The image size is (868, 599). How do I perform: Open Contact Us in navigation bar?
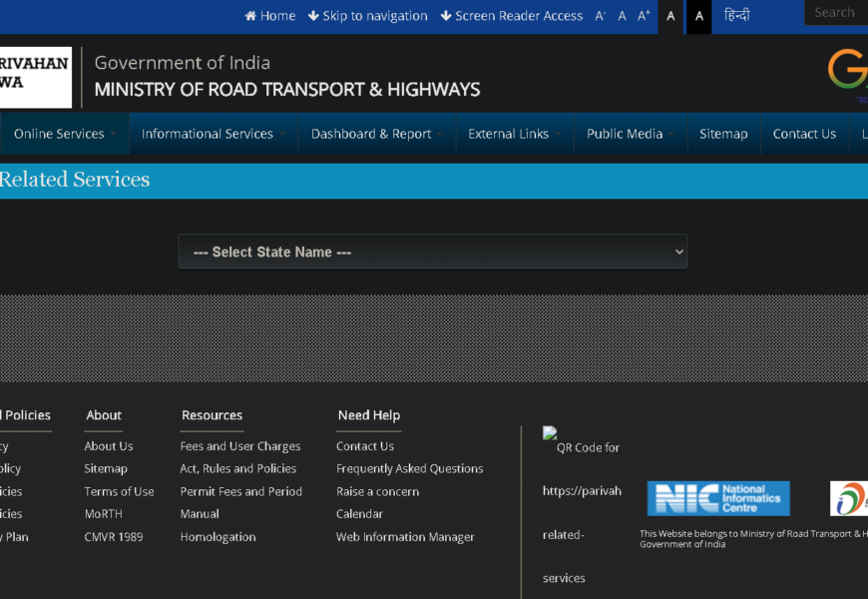804,134
